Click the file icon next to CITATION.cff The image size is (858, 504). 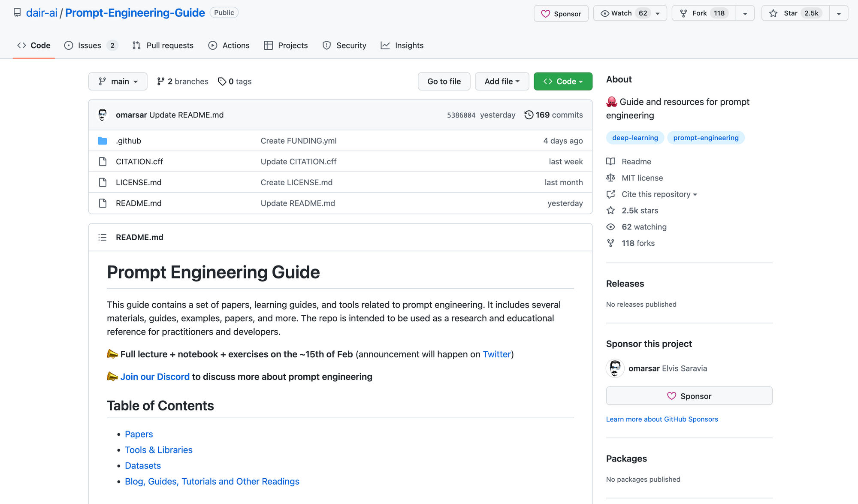click(x=103, y=162)
